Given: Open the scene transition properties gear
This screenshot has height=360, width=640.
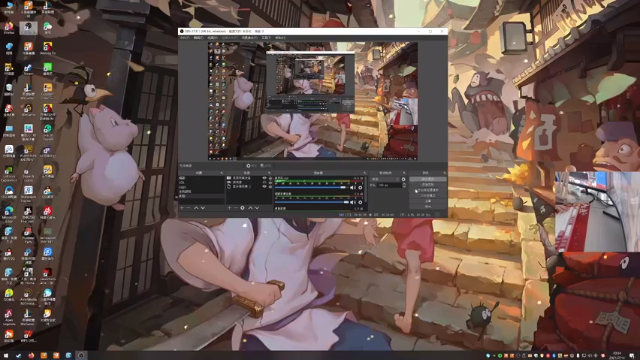Looking at the screenshot, I should coord(403,179).
